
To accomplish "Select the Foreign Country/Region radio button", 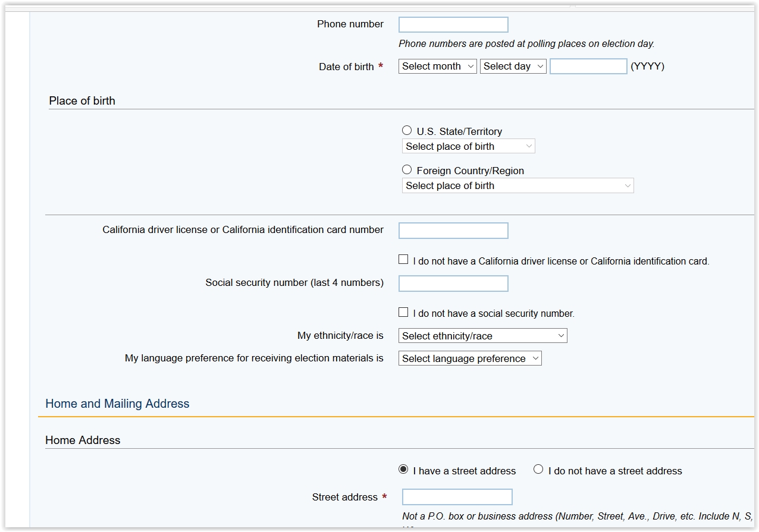I will 407,169.
